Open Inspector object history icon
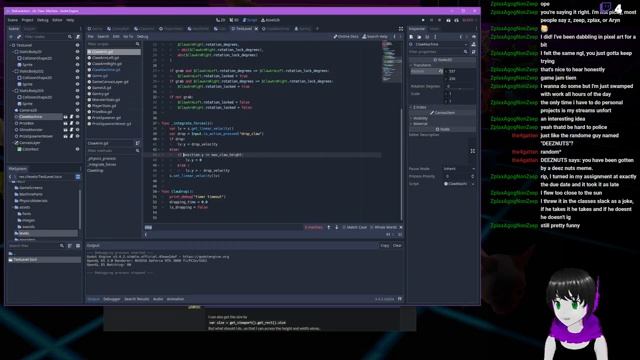 [474, 37]
